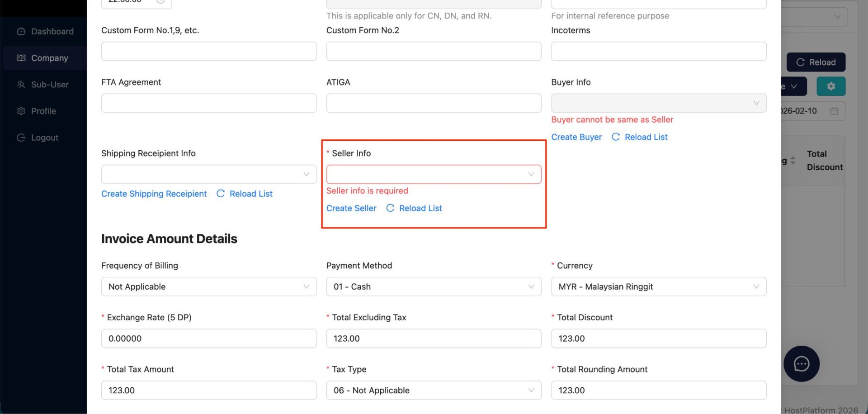868x414 pixels.
Task: Click the Invoice Amount Details heading
Action: 169,238
